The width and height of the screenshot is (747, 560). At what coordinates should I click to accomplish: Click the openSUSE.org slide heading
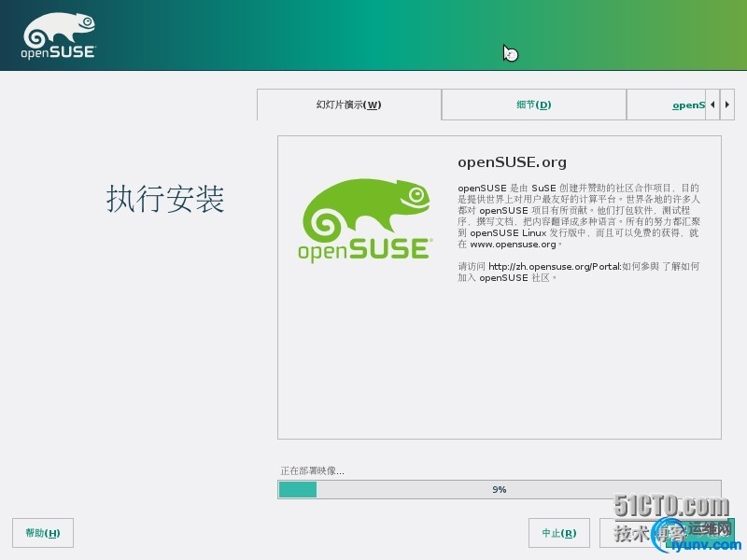click(512, 162)
